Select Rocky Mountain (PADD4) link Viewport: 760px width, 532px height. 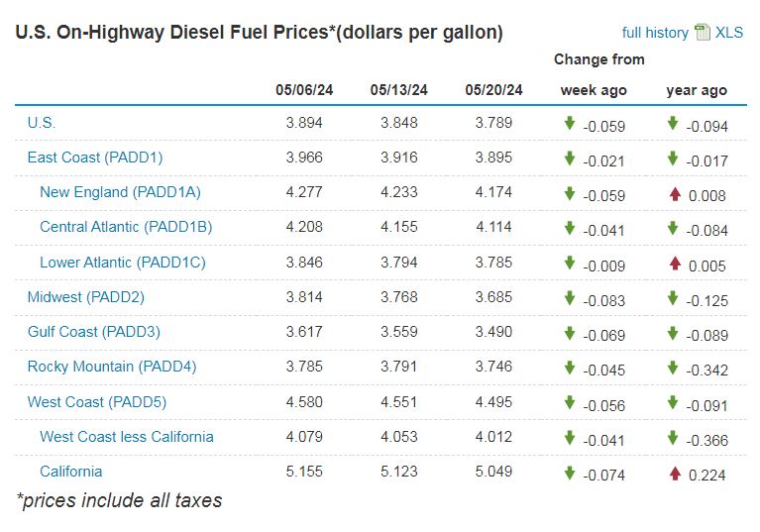[112, 367]
